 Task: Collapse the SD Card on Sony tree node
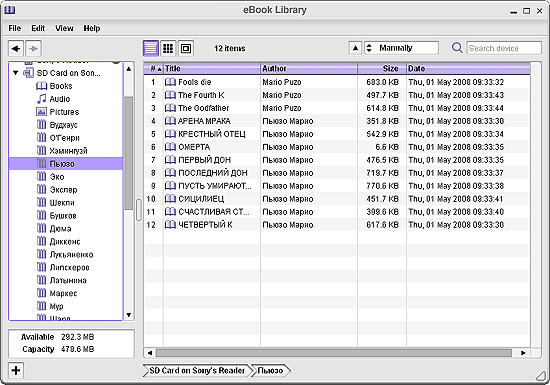15,73
